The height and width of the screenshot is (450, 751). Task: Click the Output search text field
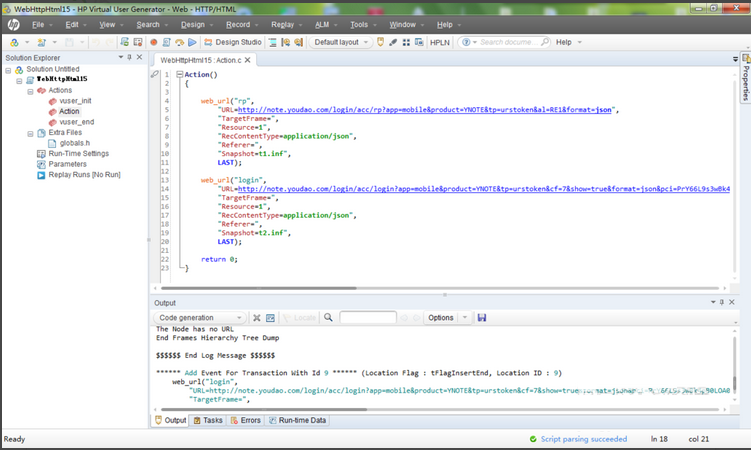tap(368, 317)
